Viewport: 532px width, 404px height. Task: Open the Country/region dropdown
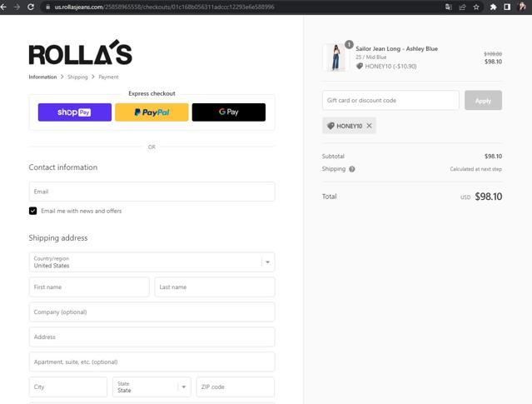click(152, 262)
